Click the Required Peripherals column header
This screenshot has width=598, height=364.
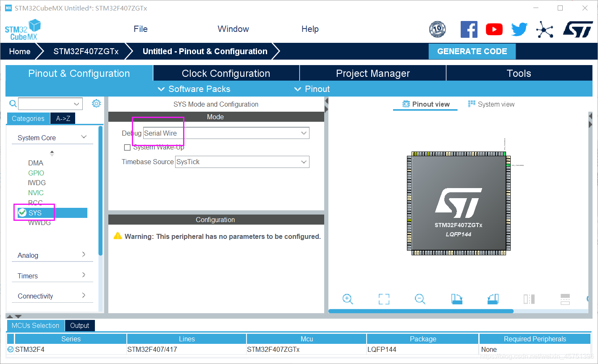coord(535,339)
